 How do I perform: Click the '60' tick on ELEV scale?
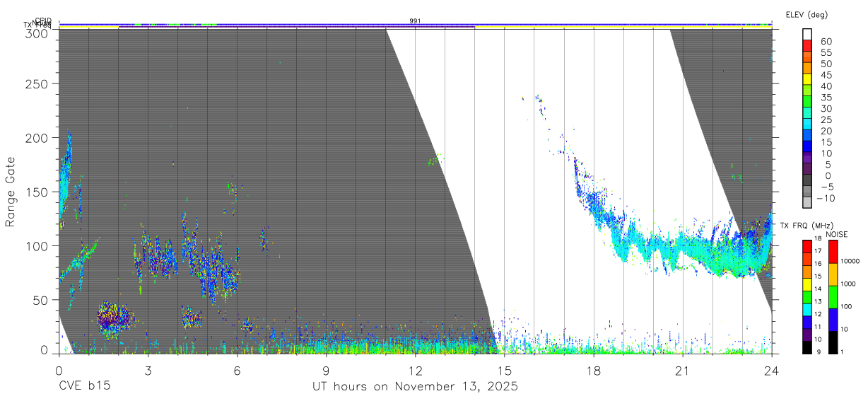(x=826, y=42)
